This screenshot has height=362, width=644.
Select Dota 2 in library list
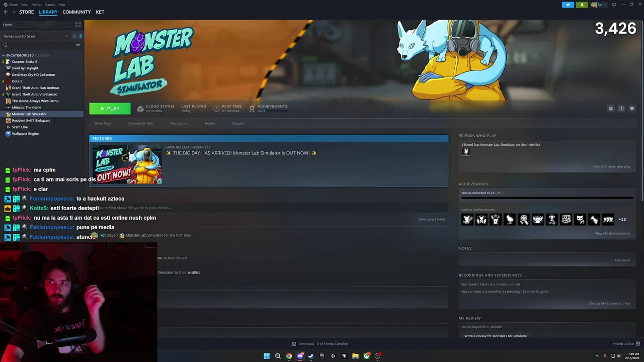[x=17, y=81]
